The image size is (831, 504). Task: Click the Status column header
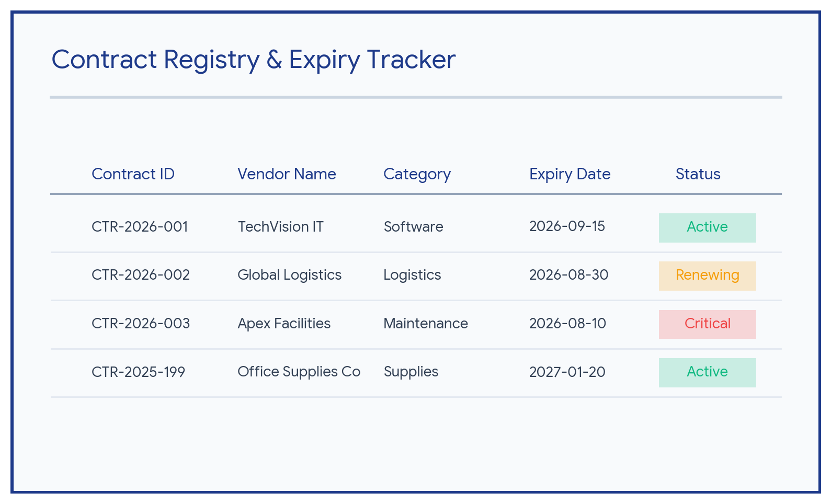coord(698,174)
